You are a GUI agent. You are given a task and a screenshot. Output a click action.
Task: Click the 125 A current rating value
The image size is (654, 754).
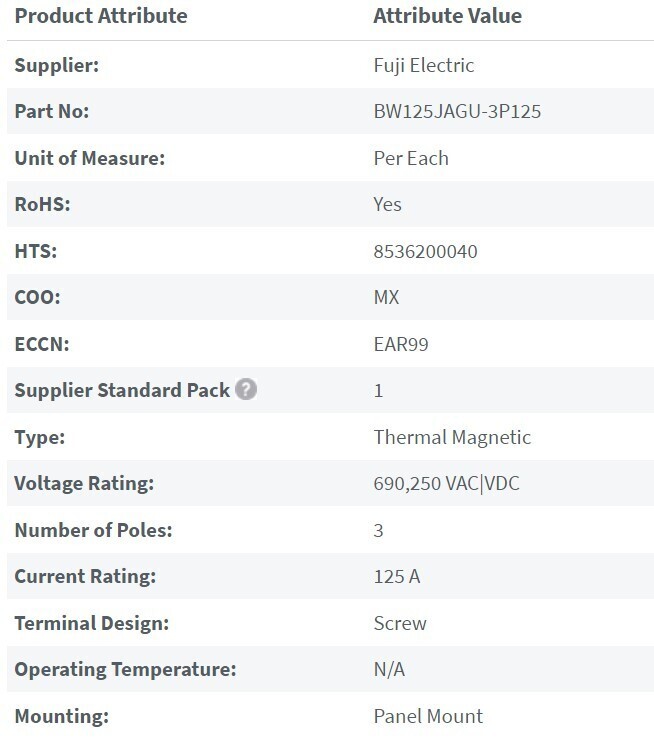(397, 577)
